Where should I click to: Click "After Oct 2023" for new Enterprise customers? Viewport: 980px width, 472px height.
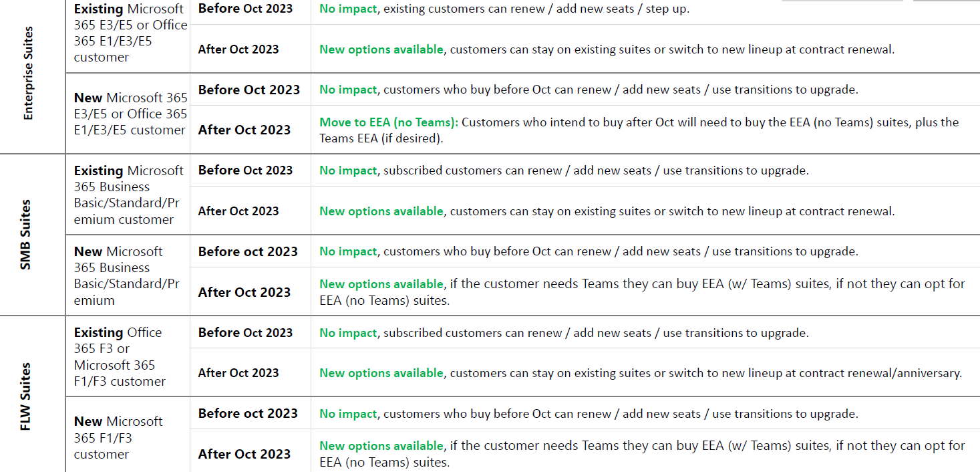click(244, 130)
